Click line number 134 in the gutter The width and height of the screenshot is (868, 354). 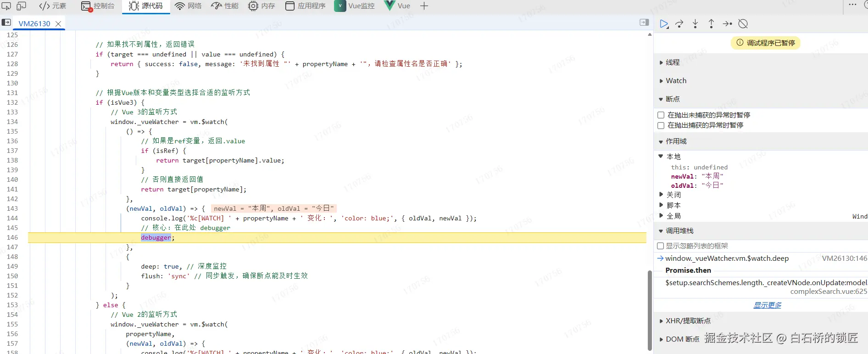(x=12, y=122)
